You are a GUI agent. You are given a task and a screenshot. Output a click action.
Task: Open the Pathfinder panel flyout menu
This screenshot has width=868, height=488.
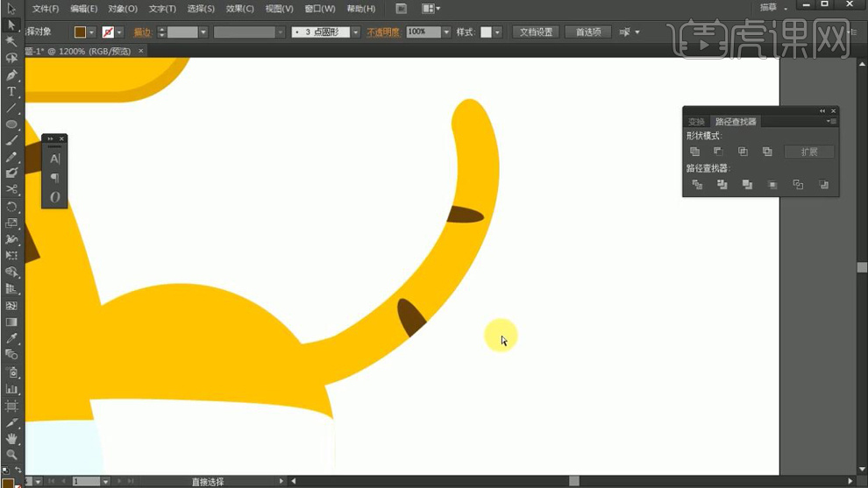(x=830, y=121)
